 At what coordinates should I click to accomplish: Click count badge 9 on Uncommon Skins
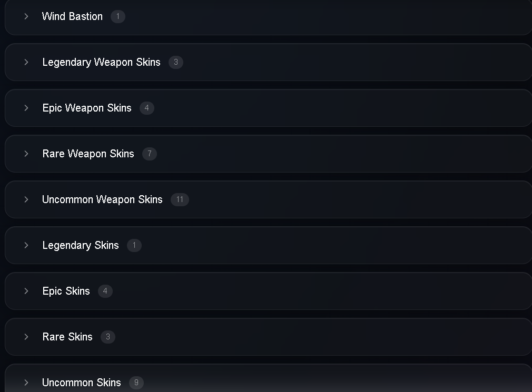click(x=136, y=383)
